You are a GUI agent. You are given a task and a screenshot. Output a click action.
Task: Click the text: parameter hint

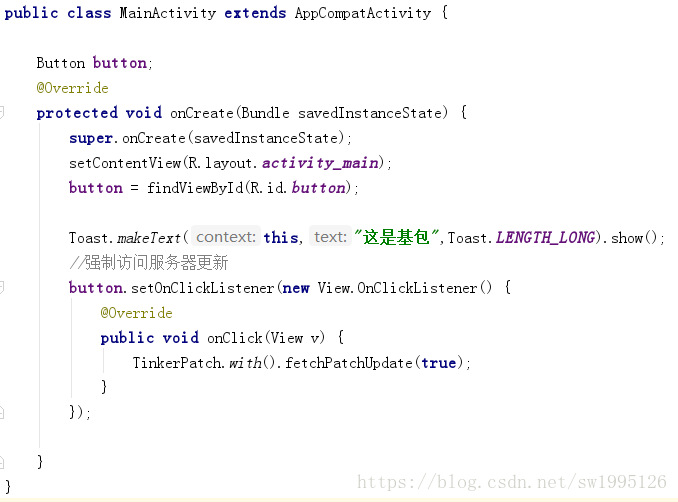[330, 237]
